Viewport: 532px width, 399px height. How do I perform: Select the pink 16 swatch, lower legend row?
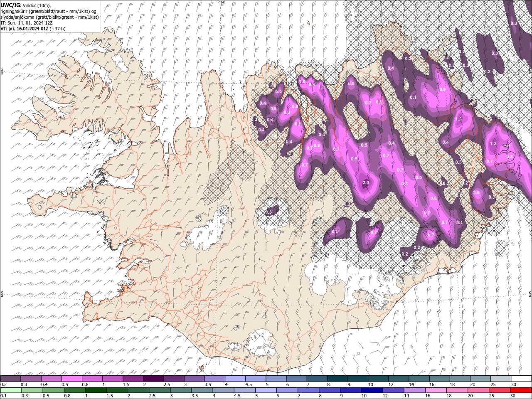click(x=436, y=390)
